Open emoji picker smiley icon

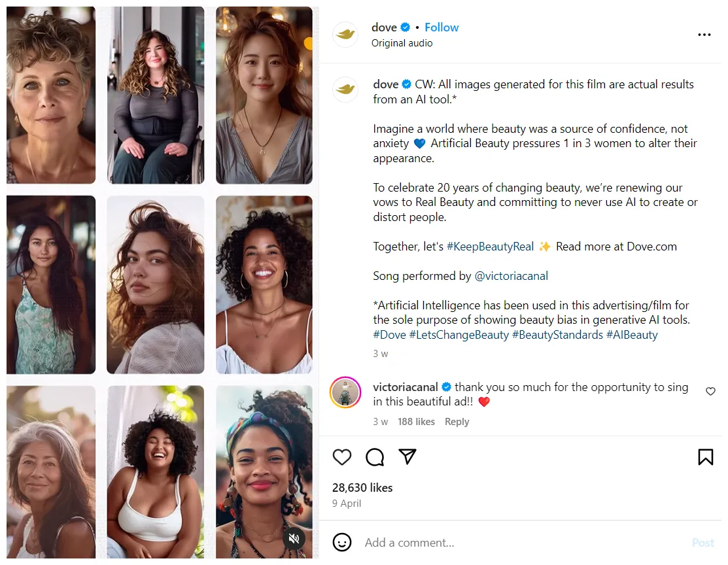[x=342, y=542]
